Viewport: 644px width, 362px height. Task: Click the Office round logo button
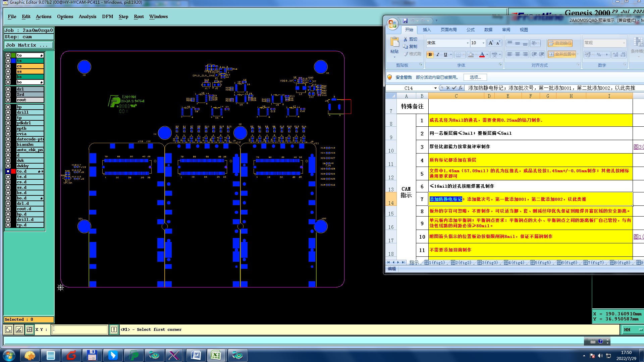tap(392, 24)
